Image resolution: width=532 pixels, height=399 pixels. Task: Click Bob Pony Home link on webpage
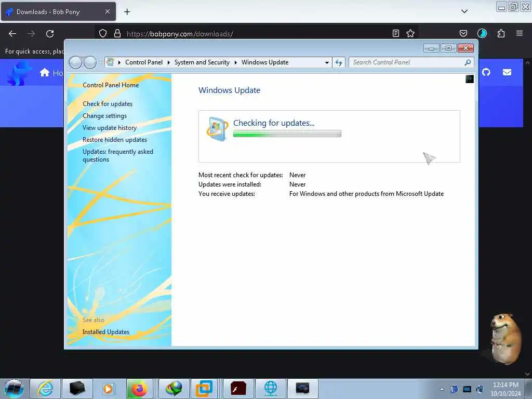tap(51, 73)
